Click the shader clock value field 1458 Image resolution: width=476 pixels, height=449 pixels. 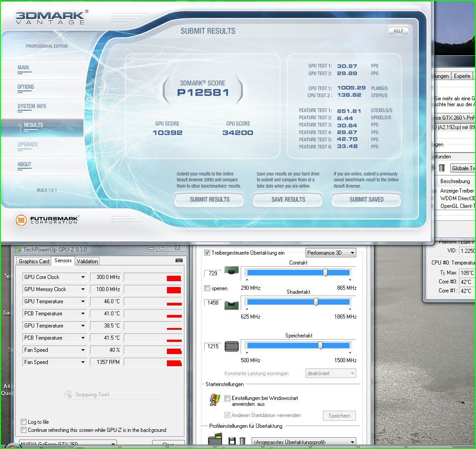coord(213,302)
